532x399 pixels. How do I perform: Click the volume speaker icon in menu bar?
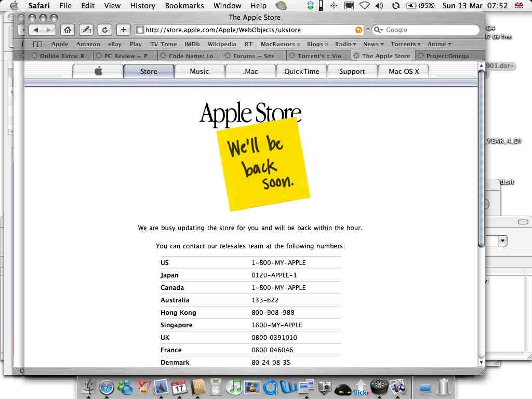pos(379,5)
